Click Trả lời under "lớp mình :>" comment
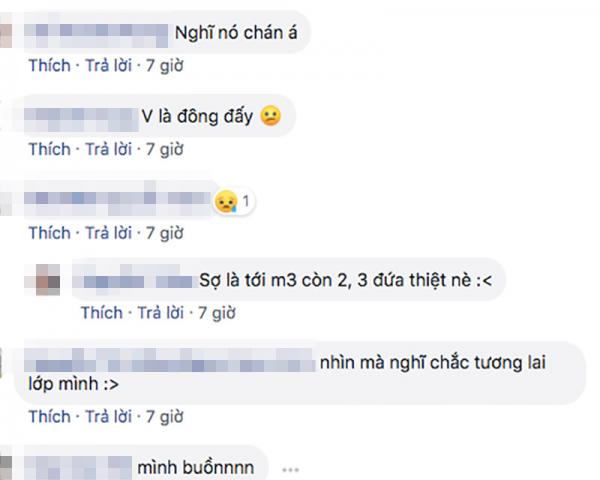600x480 pixels. click(x=108, y=416)
